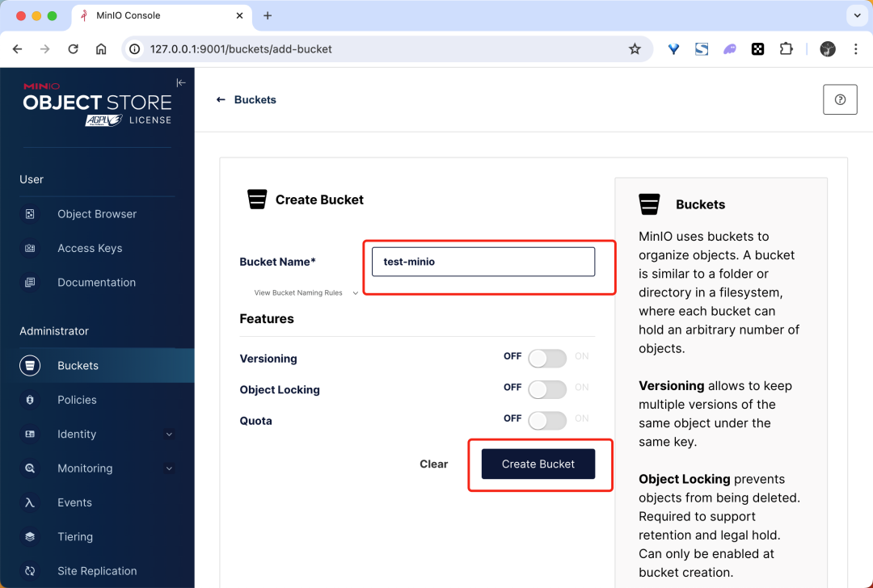This screenshot has width=873, height=588.
Task: Click the Site Replication sync icon
Action: (30, 571)
